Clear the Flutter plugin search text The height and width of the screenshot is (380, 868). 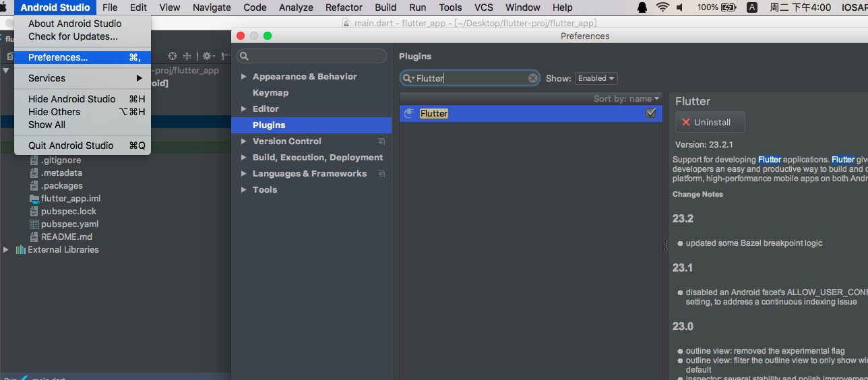tap(533, 78)
